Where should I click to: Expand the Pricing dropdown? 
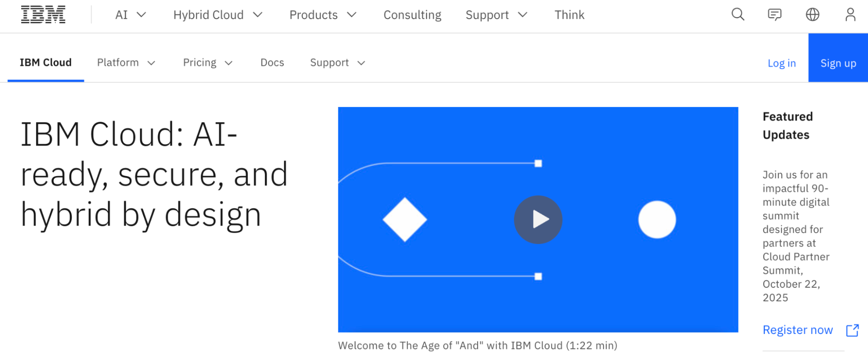pyautogui.click(x=208, y=63)
